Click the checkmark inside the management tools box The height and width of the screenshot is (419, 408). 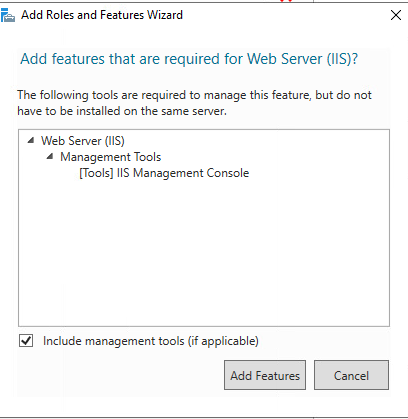[x=26, y=341]
